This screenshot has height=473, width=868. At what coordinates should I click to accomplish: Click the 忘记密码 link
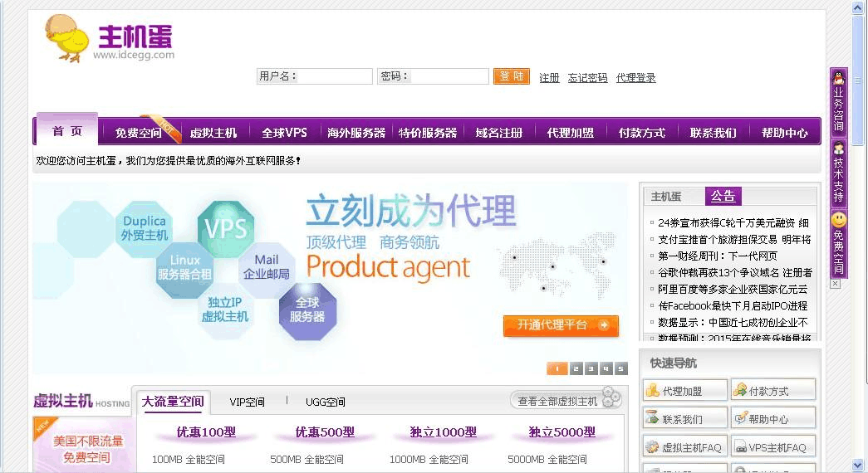click(587, 78)
